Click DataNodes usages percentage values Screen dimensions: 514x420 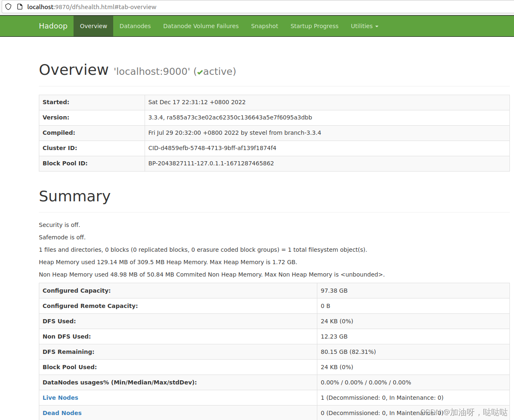(x=366, y=382)
